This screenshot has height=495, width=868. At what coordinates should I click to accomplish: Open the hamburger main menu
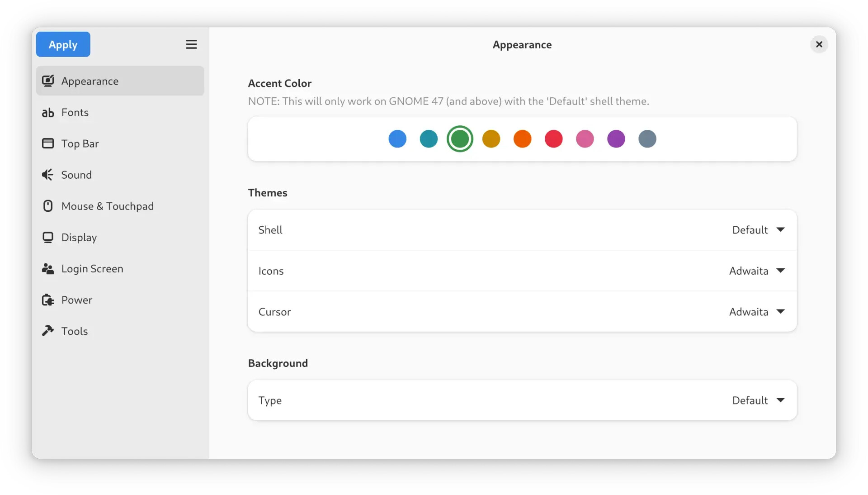pyautogui.click(x=191, y=44)
